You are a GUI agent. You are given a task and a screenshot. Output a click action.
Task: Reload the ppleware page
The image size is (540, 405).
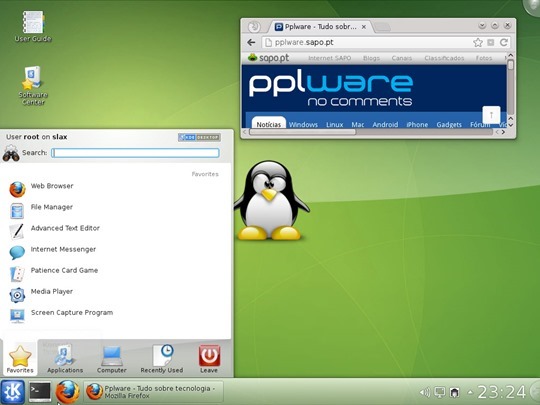click(504, 42)
